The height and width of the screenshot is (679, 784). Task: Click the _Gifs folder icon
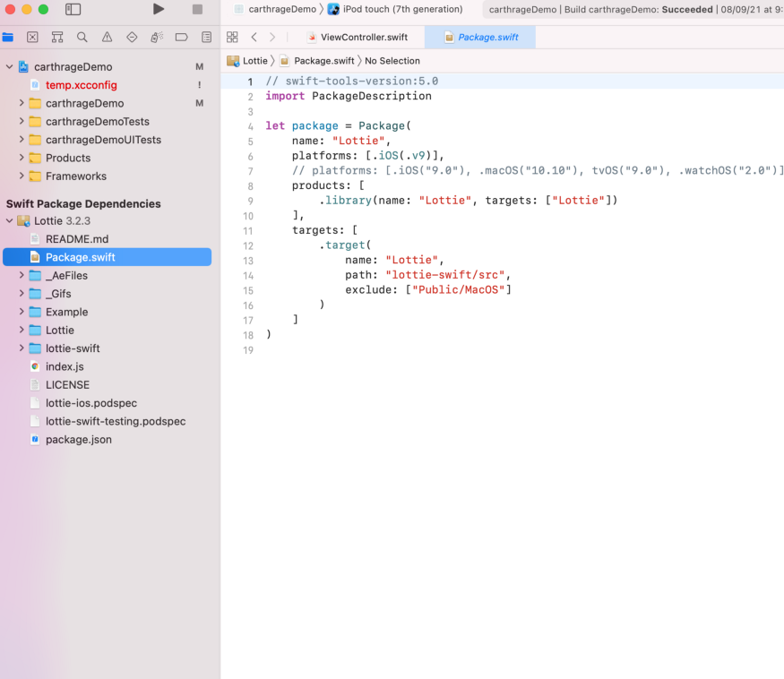(35, 294)
